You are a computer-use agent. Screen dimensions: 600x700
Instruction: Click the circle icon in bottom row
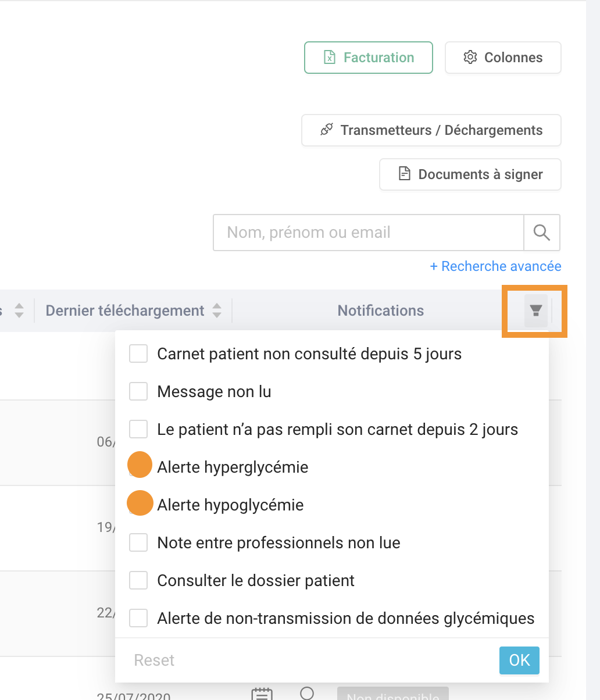point(307,693)
